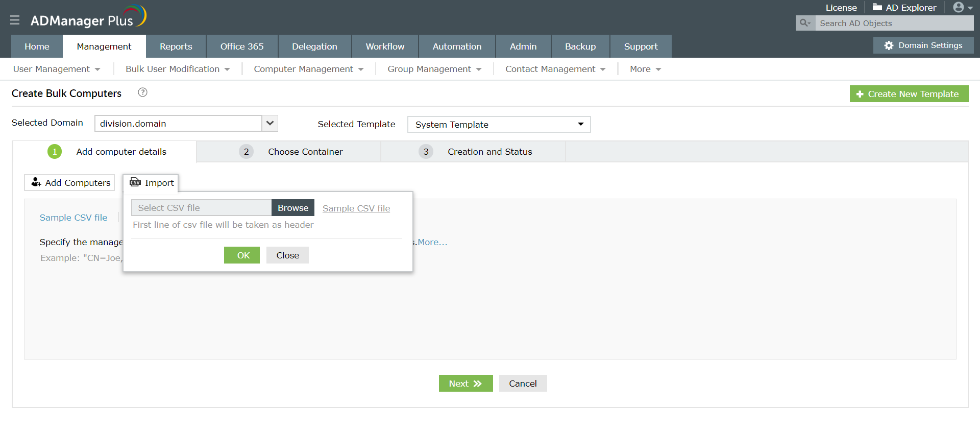Screen dimensions: 980x430
Task: Click the Select CSV file field
Action: click(202, 208)
